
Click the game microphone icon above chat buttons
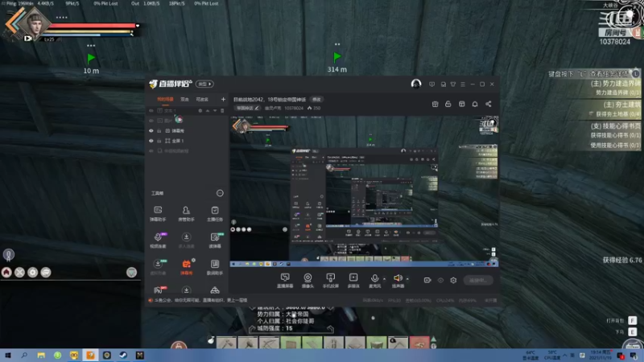pos(9,255)
